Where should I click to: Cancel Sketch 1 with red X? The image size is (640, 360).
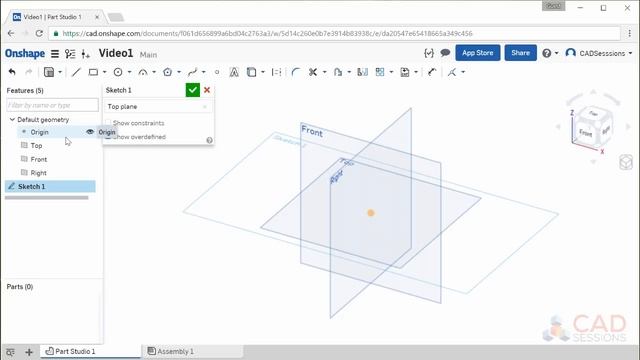tap(207, 90)
